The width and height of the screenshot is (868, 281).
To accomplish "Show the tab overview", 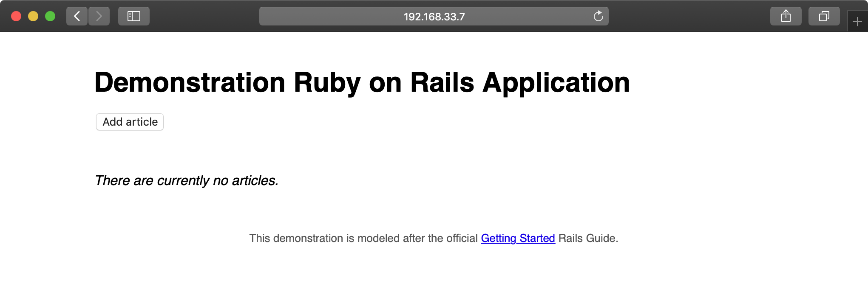I will 824,17.
